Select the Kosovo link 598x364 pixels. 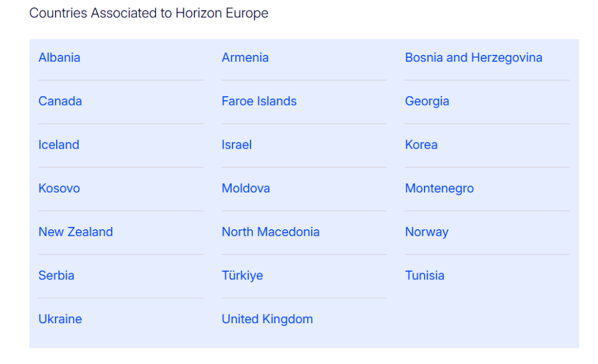[59, 188]
